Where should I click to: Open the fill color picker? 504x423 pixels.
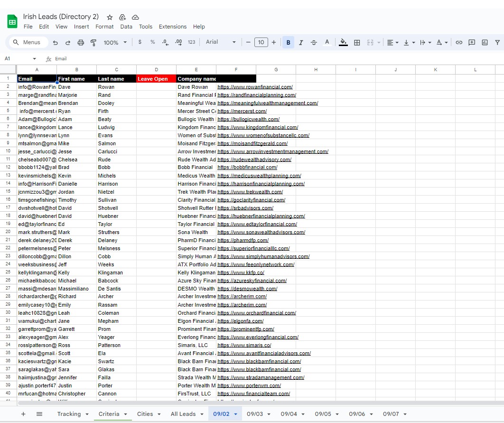[x=343, y=42]
